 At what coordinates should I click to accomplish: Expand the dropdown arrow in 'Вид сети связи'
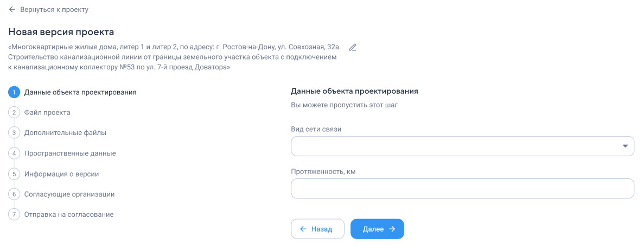(625, 146)
